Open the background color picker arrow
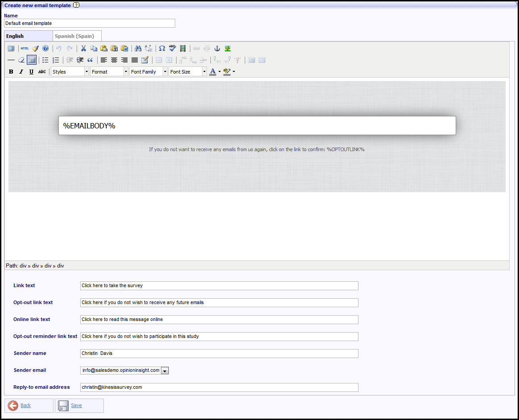519x420 pixels. (234, 71)
